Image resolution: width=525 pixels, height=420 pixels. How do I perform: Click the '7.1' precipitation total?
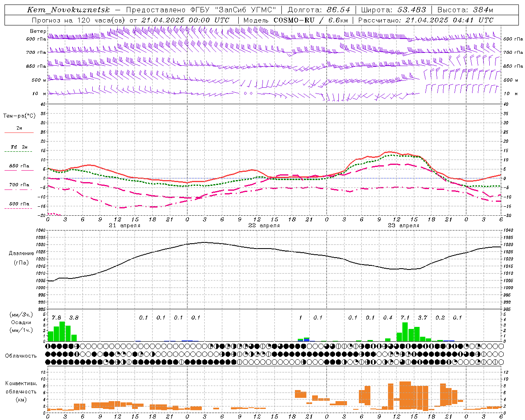coord(405,318)
